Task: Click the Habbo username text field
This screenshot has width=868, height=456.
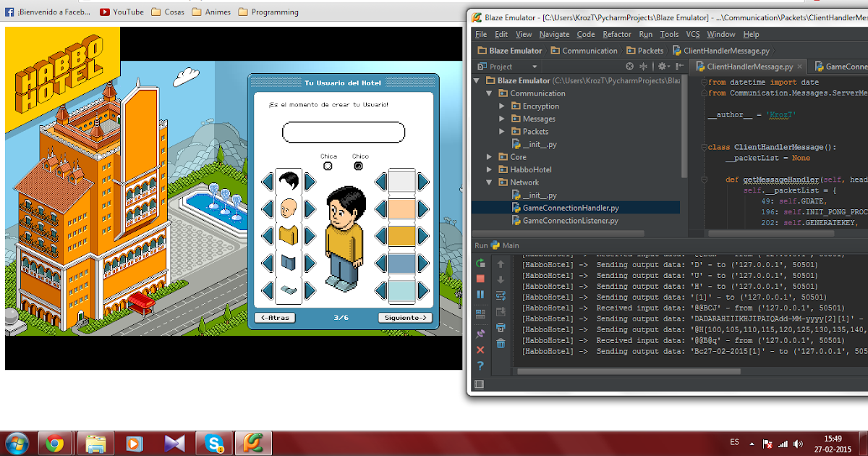Action: pos(344,132)
